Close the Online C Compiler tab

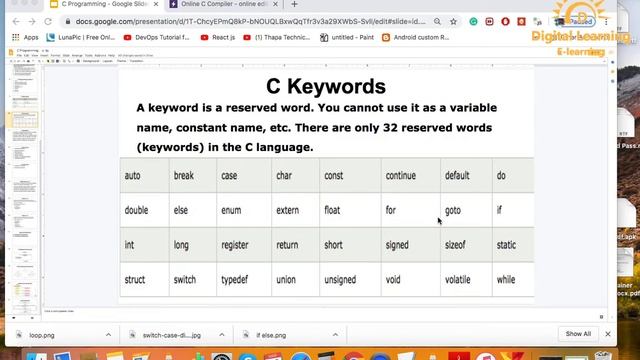pos(276,4)
